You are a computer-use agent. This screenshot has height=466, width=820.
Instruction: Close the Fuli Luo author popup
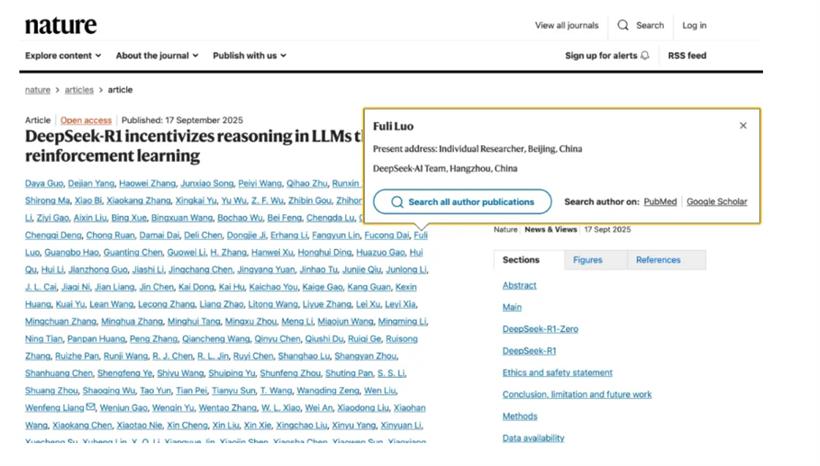pyautogui.click(x=743, y=126)
